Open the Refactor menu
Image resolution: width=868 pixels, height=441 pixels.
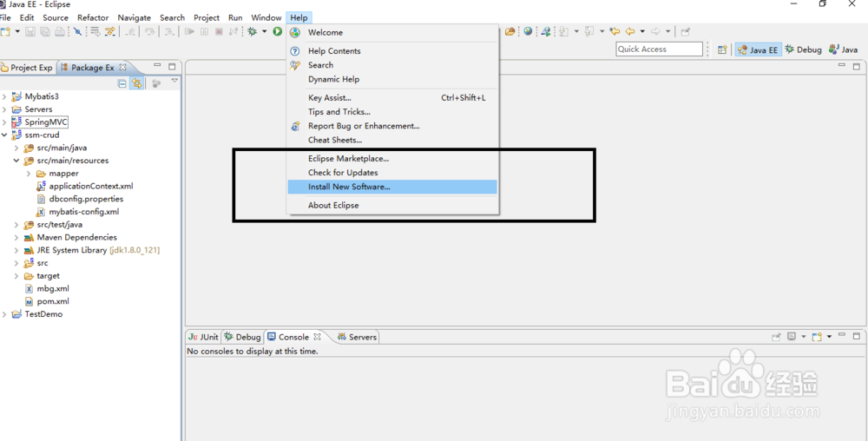coord(93,17)
